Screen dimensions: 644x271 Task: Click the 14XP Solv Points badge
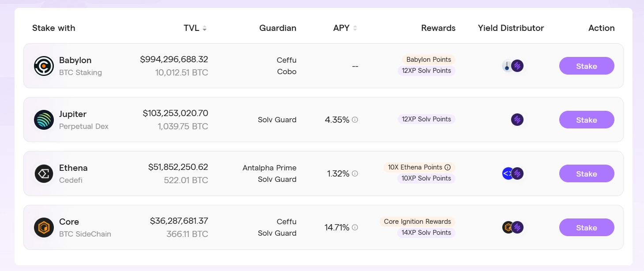426,233
